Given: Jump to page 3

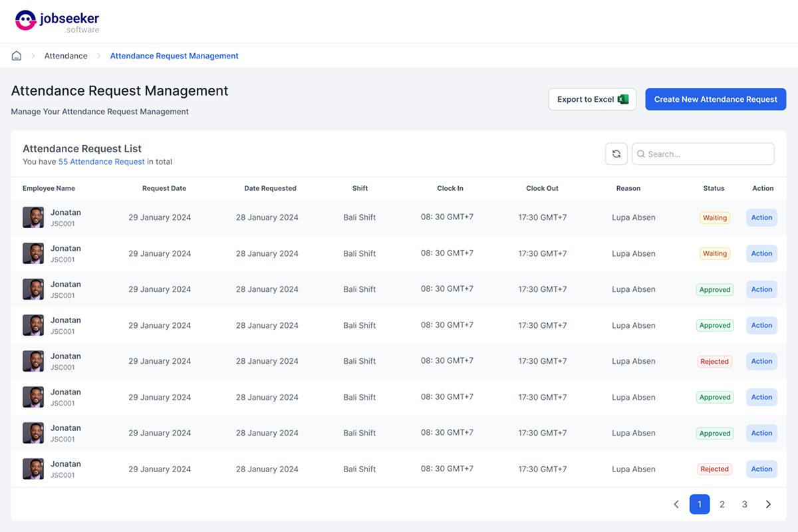Looking at the screenshot, I should tap(745, 504).
